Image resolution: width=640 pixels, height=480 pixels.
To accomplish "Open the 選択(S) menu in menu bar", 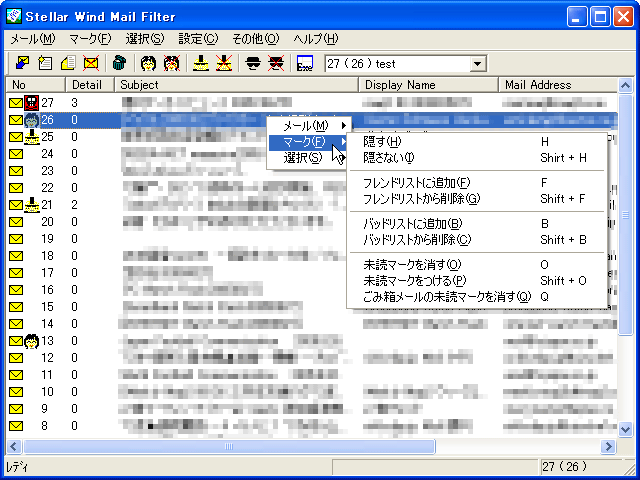I will (145, 39).
